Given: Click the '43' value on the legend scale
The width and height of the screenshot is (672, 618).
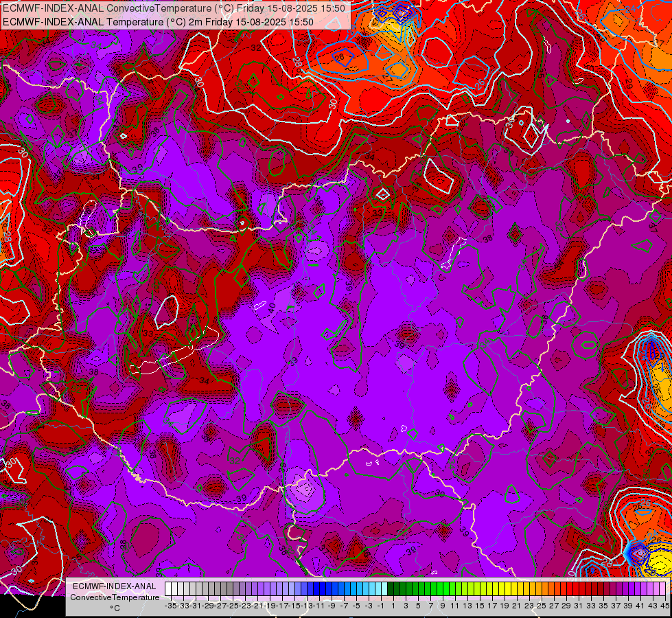Looking at the screenshot, I should [x=652, y=606].
